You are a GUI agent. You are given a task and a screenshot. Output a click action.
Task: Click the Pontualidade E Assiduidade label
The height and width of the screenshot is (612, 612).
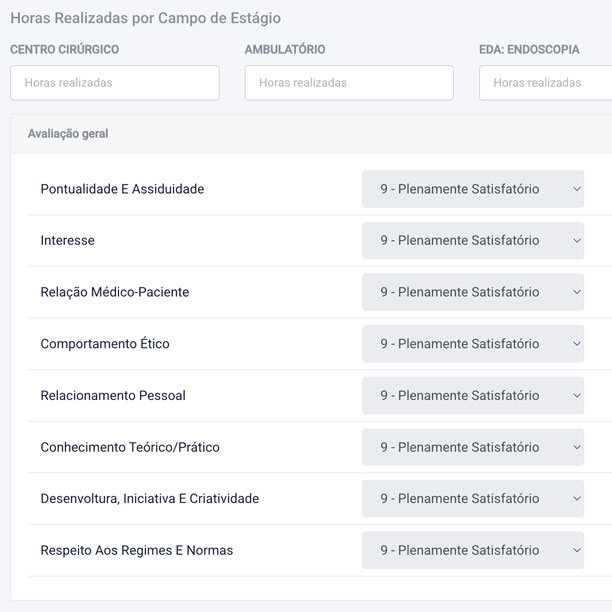[x=122, y=189]
